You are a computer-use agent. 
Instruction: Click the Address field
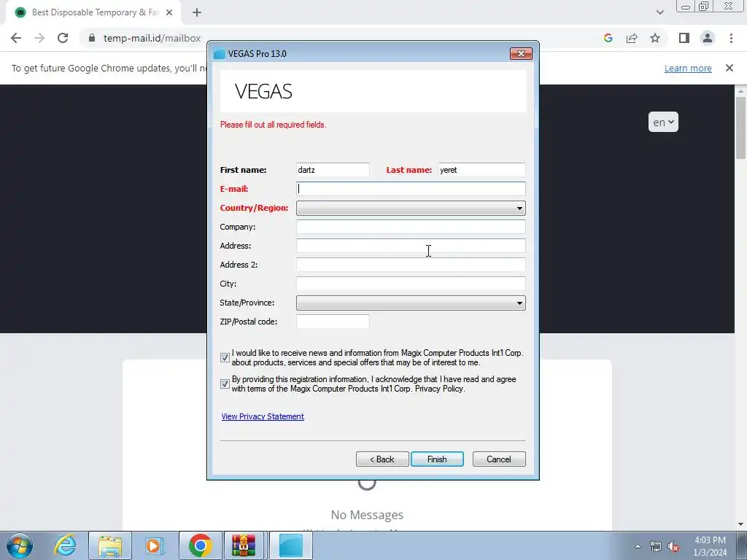click(411, 246)
